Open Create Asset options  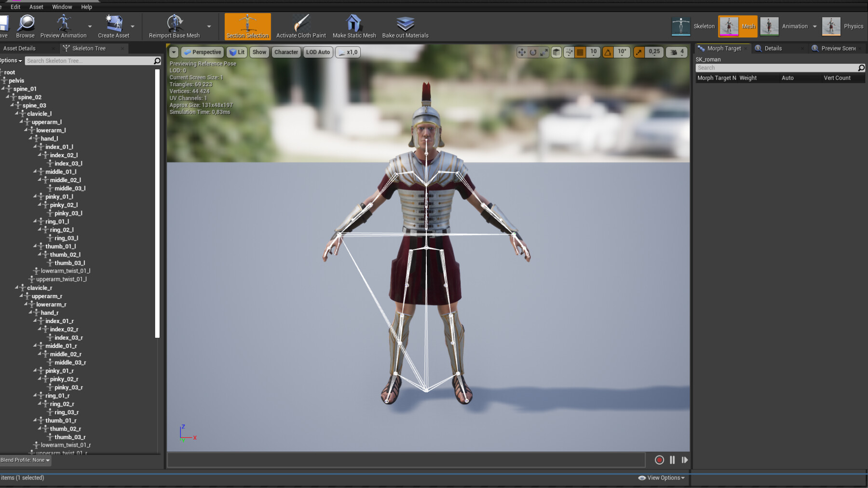click(x=132, y=26)
